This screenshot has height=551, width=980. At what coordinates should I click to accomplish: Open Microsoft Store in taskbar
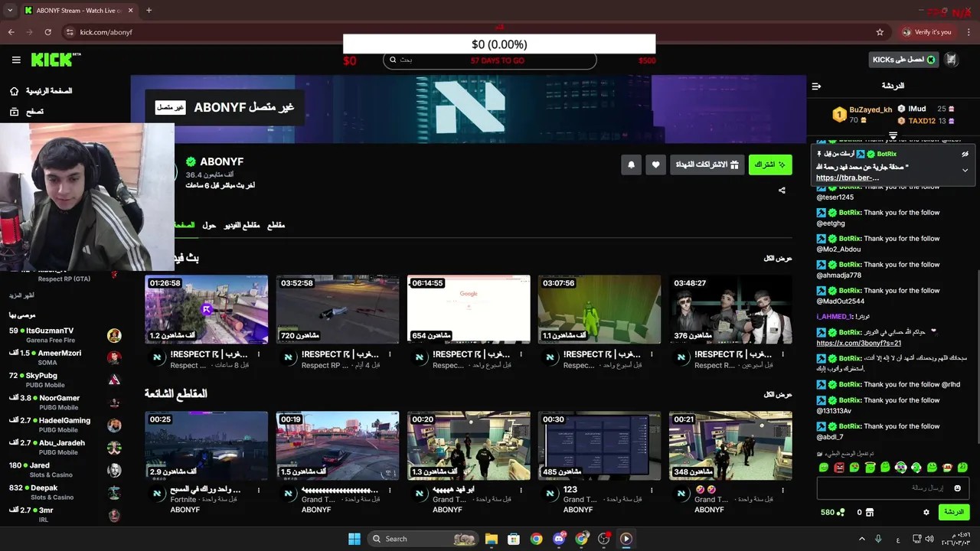pos(514,539)
